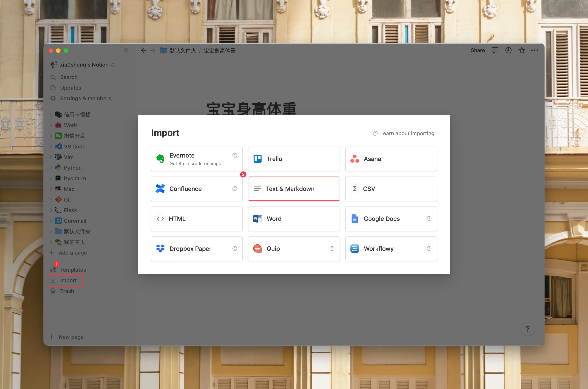Click the back navigation arrow
This screenshot has width=588, height=389.
tap(143, 51)
